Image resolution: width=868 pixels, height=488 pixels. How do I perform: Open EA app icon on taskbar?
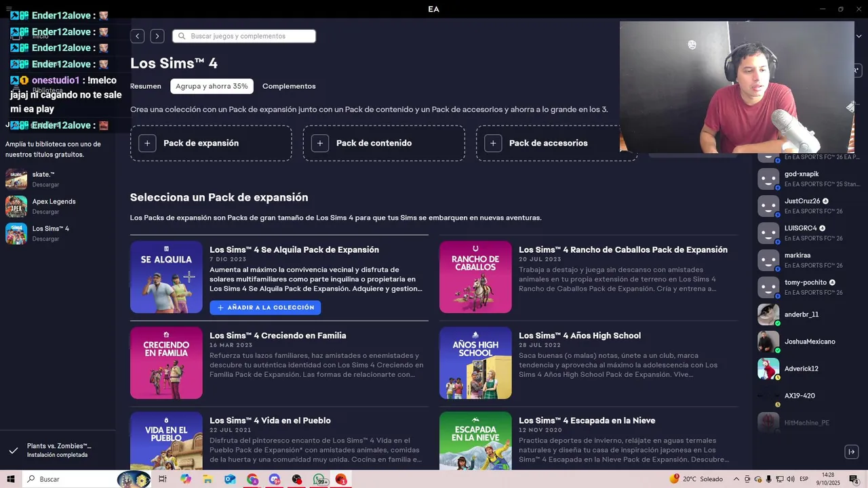pyautogui.click(x=340, y=479)
